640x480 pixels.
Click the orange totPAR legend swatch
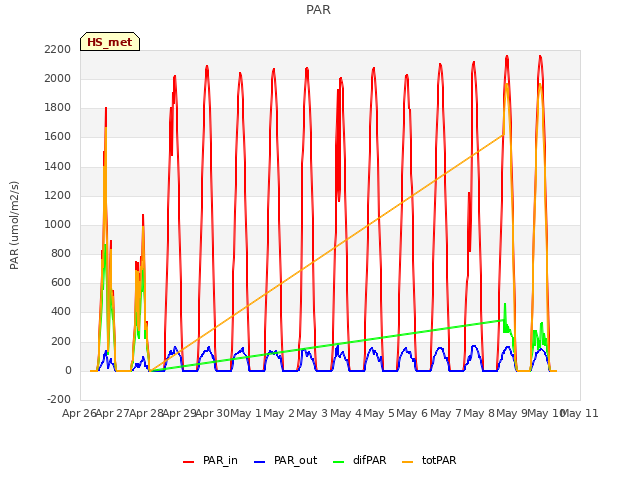pyautogui.click(x=407, y=462)
